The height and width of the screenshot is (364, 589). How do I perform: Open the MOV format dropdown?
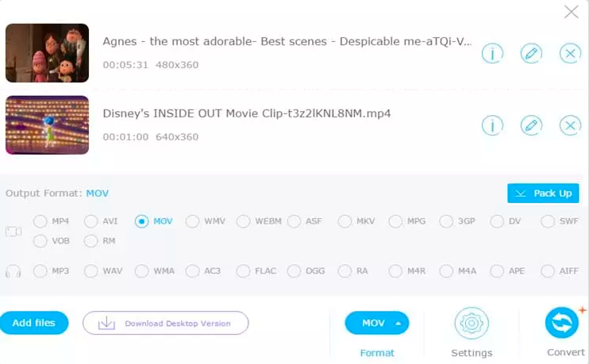pos(377,323)
